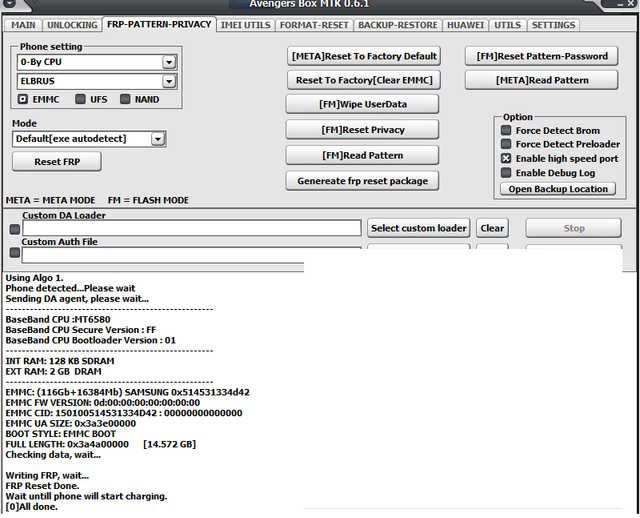Open the title bar dropdown menu icon
The width and height of the screenshot is (640, 518).
click(9, 4)
